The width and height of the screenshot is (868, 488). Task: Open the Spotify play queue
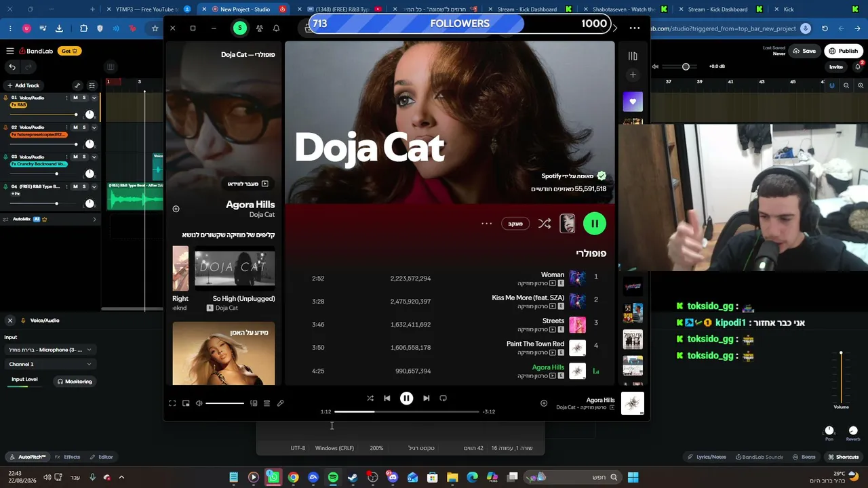(x=267, y=403)
